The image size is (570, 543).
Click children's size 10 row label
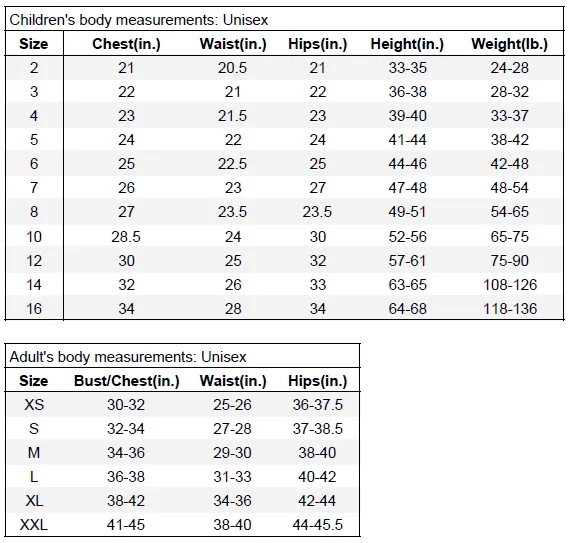click(x=34, y=237)
